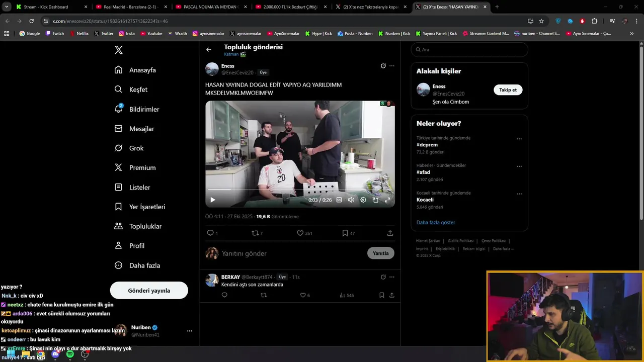Image resolution: width=644 pixels, height=362 pixels.
Task: Open Yayıncı Paneli Kick bookmark
Action: click(x=436, y=33)
